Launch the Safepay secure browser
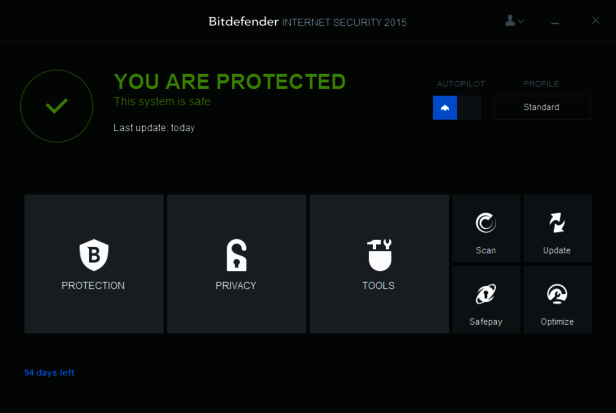Image resolution: width=616 pixels, height=413 pixels. pyautogui.click(x=486, y=299)
